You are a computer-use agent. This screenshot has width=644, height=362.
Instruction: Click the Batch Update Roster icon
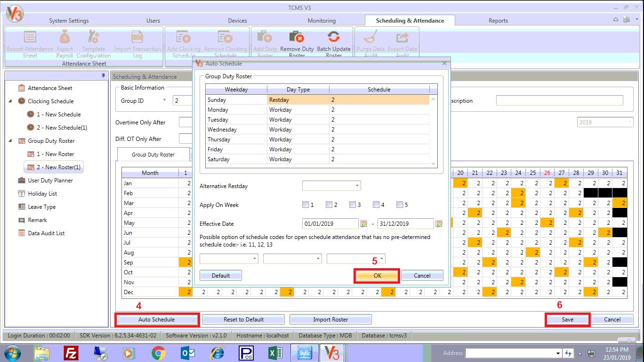coord(334,38)
